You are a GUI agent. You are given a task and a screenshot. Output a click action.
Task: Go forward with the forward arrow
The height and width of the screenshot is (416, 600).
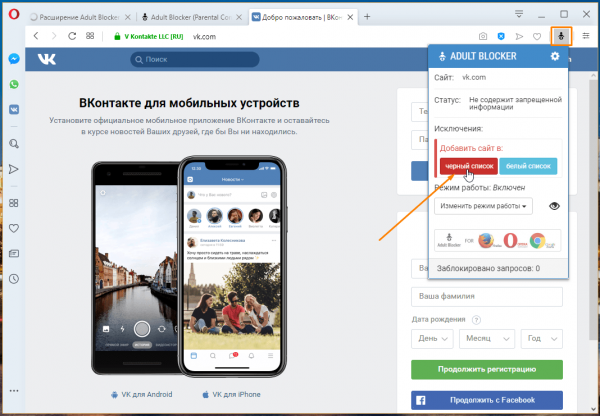(x=54, y=36)
